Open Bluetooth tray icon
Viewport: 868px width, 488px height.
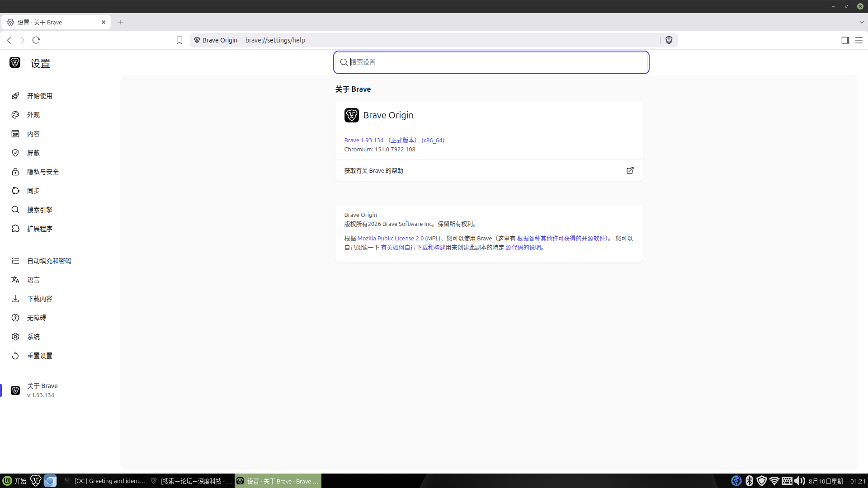(x=749, y=481)
